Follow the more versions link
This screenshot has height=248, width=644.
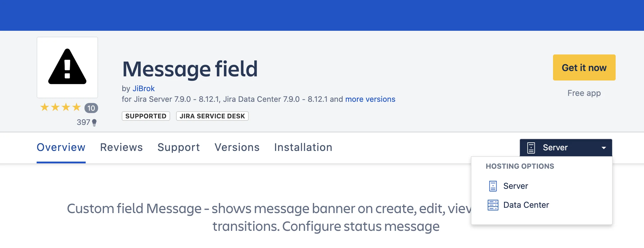(370, 99)
